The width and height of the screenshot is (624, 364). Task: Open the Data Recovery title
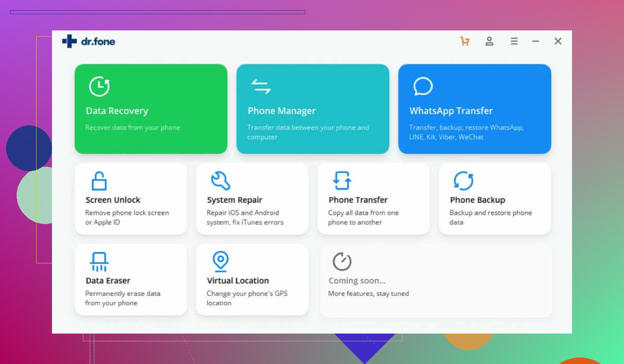[x=117, y=111]
